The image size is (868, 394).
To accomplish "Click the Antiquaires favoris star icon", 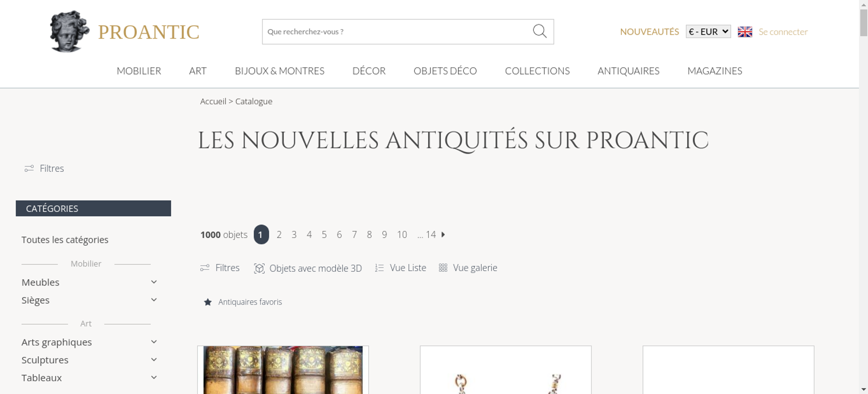I will [x=208, y=302].
